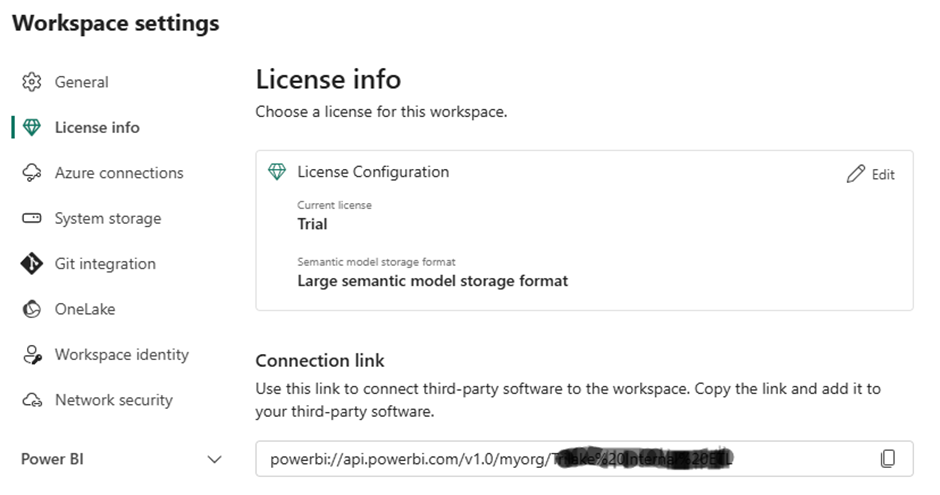Click the Large semantic model storage format text
This screenshot has height=495, width=940.
tap(432, 281)
